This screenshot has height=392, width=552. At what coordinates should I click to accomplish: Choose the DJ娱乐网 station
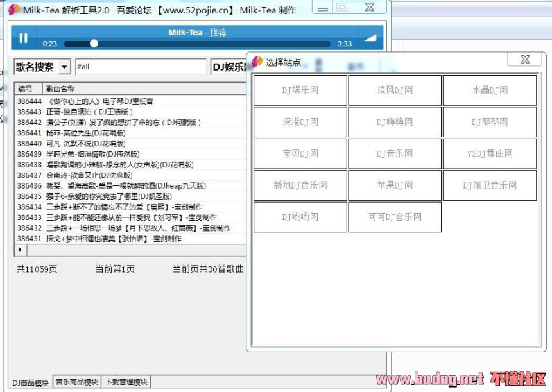300,90
